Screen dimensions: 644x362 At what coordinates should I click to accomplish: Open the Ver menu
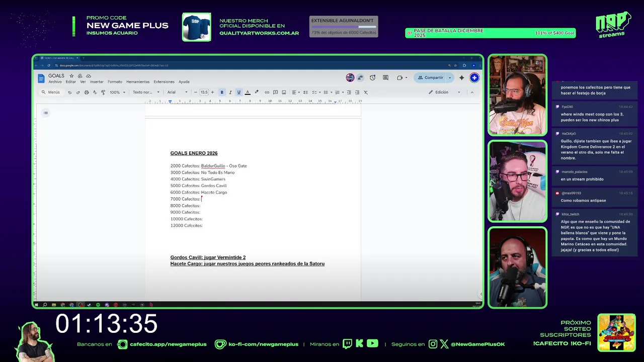pos(83,82)
